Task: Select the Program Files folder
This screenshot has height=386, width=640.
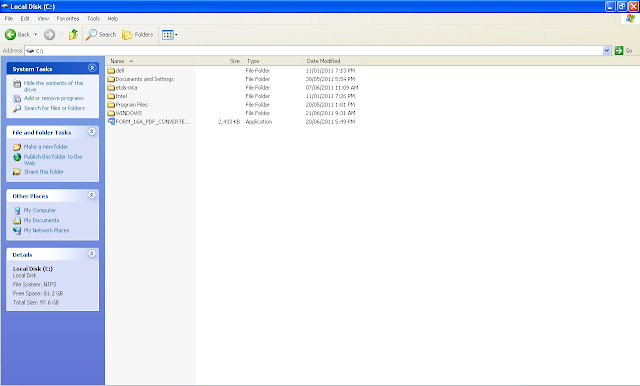Action: [131, 105]
